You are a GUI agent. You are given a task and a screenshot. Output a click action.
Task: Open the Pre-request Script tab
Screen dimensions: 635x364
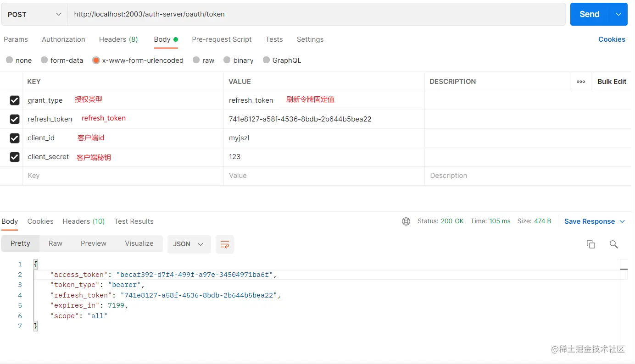pyautogui.click(x=222, y=39)
